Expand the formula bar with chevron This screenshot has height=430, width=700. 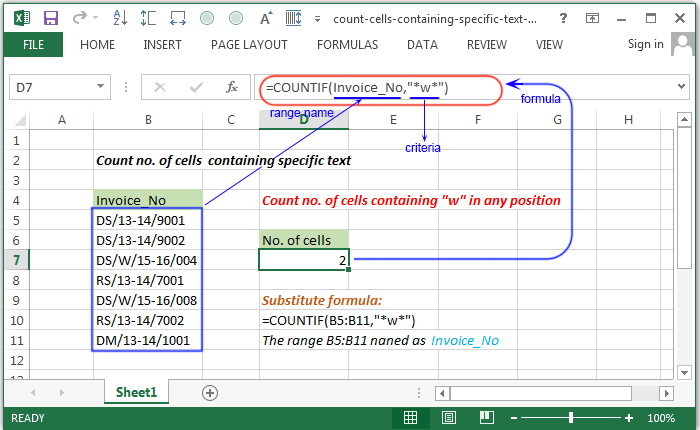(681, 87)
